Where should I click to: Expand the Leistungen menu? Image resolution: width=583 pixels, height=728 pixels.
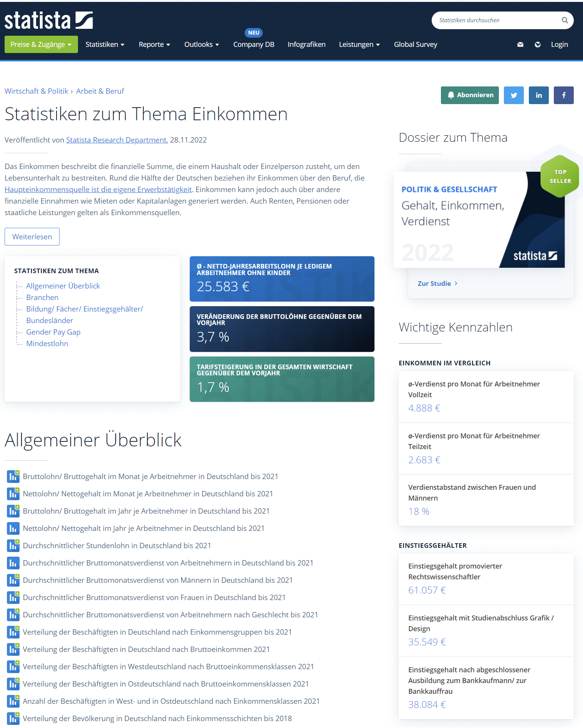359,45
